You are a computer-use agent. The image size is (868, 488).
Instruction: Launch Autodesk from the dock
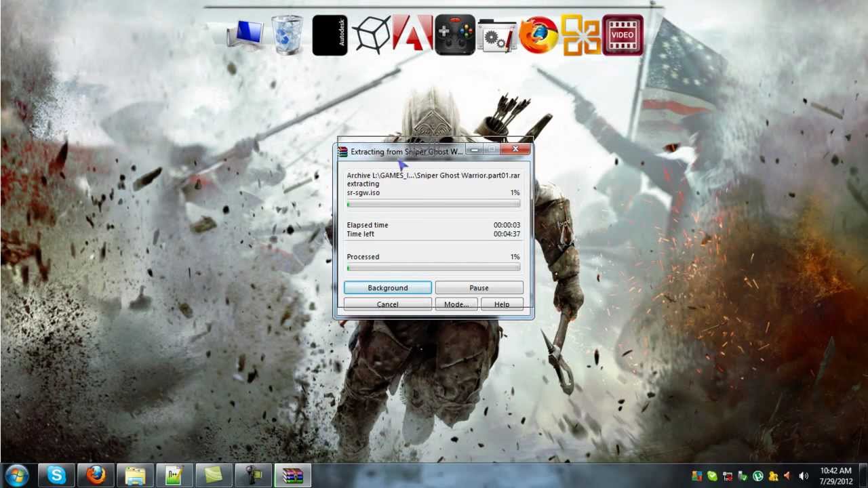click(x=330, y=35)
